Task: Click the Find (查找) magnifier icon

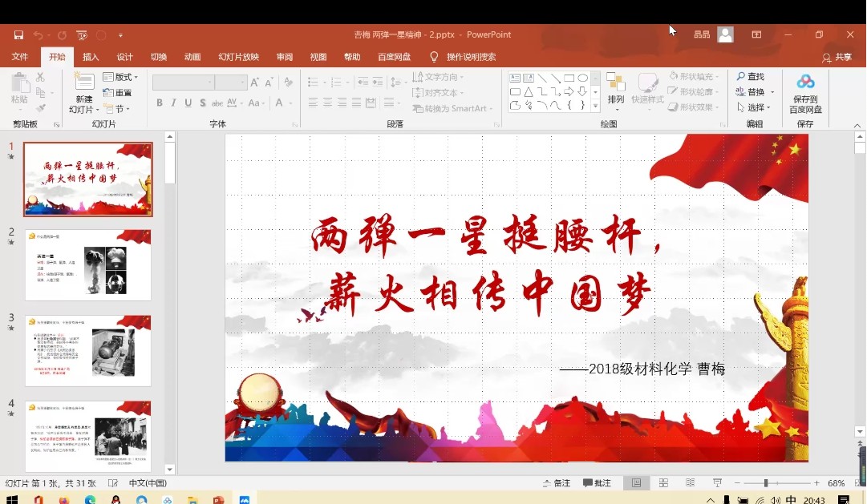Action: click(741, 77)
